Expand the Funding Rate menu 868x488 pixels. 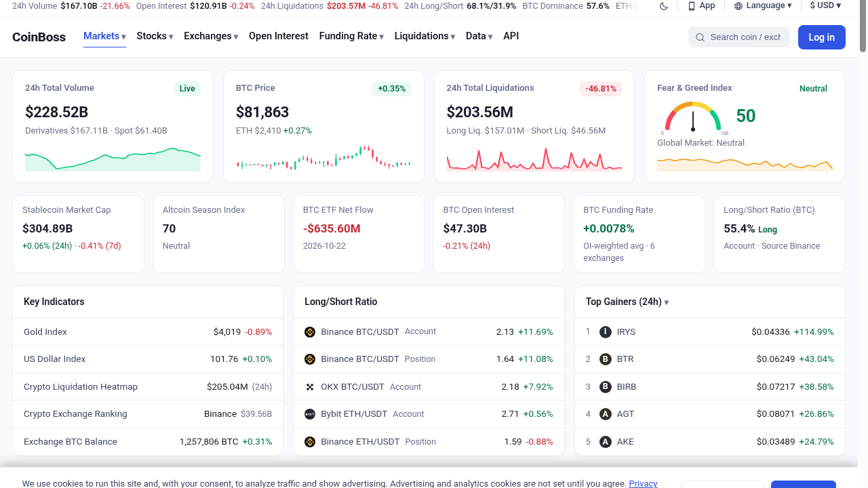coord(351,36)
